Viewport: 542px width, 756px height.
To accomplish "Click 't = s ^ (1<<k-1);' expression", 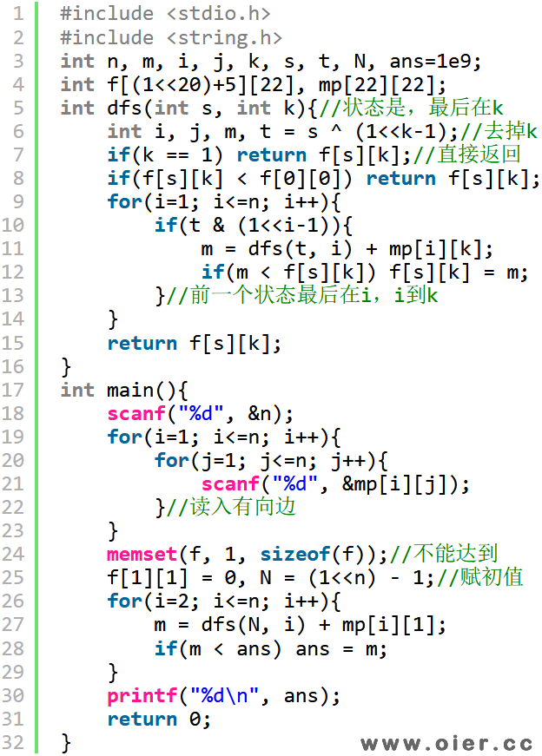I will click(x=360, y=132).
